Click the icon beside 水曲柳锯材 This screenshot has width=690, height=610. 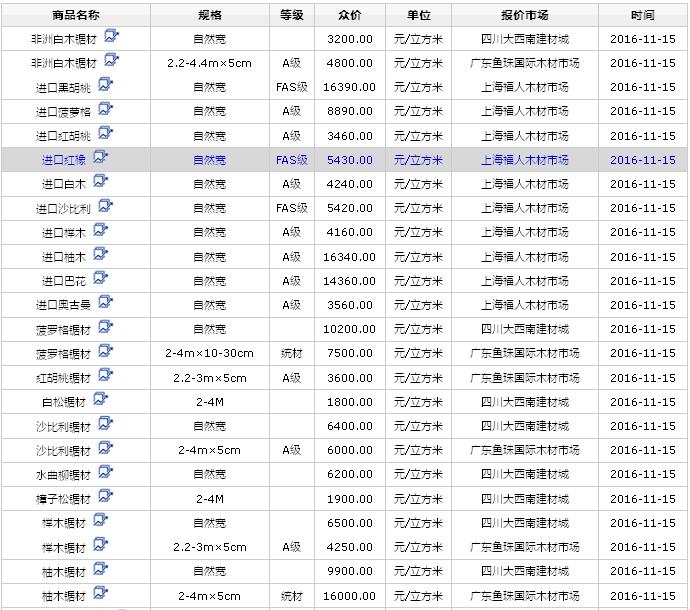[x=105, y=473]
